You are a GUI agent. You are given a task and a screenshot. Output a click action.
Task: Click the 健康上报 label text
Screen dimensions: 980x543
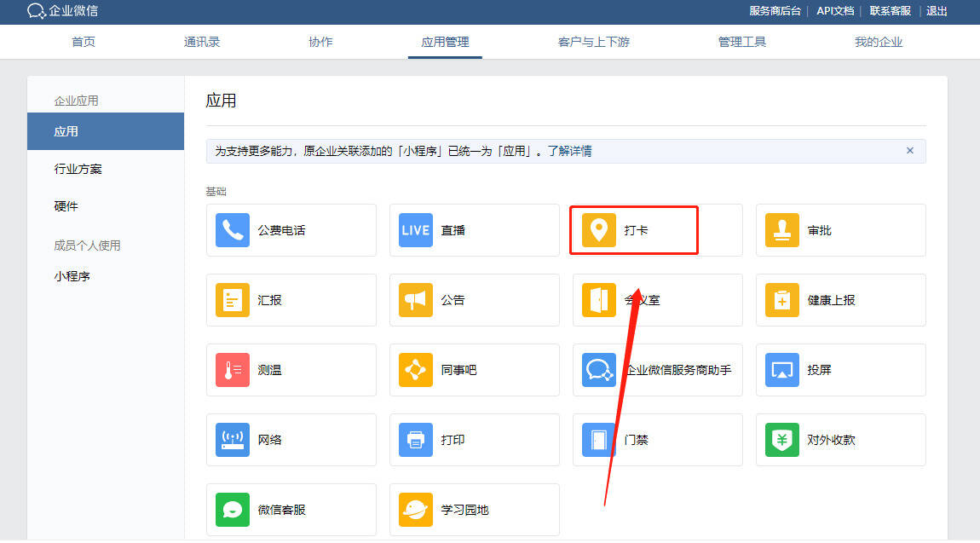(831, 301)
